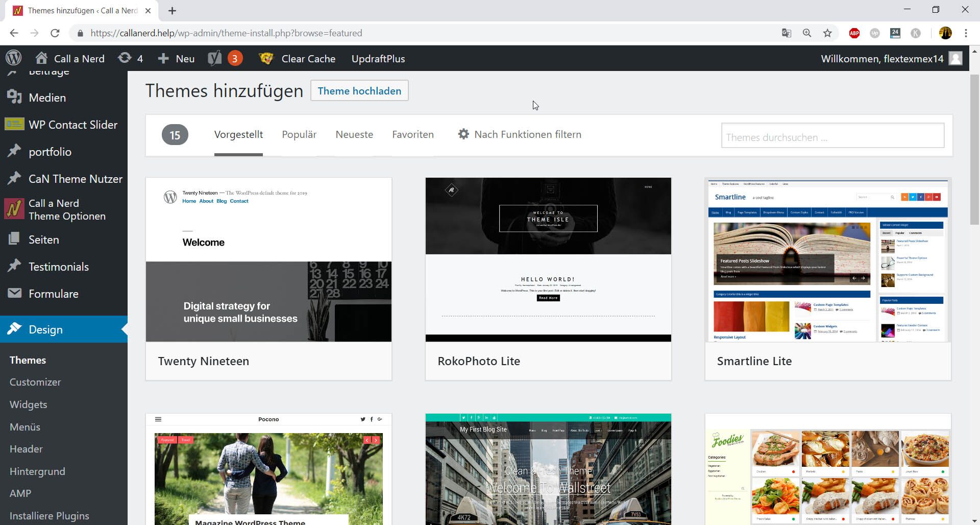The height and width of the screenshot is (525, 980).
Task: Open the Widgets submenu item
Action: [x=29, y=404]
